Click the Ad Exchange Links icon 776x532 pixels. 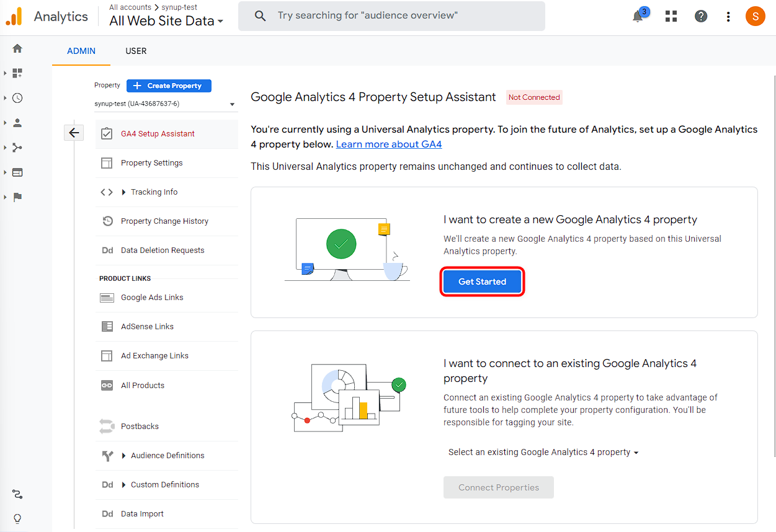tap(107, 356)
